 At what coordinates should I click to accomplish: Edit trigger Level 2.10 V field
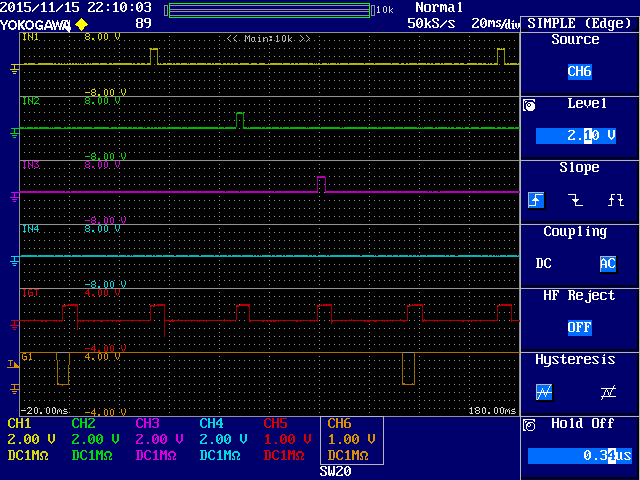(576, 136)
